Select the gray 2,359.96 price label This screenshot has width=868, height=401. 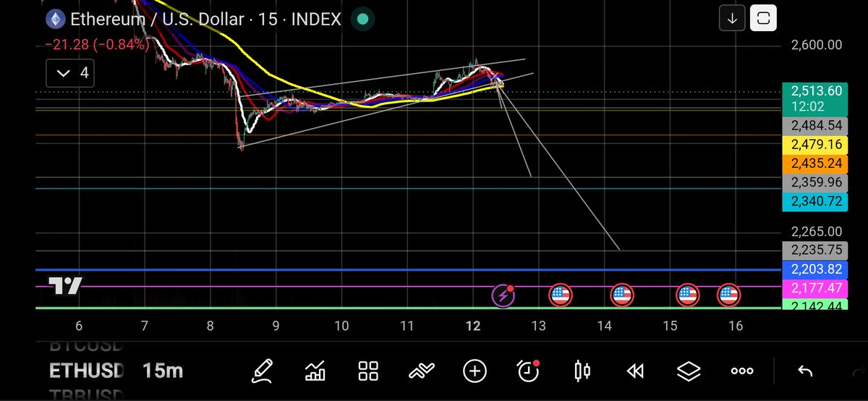(816, 182)
